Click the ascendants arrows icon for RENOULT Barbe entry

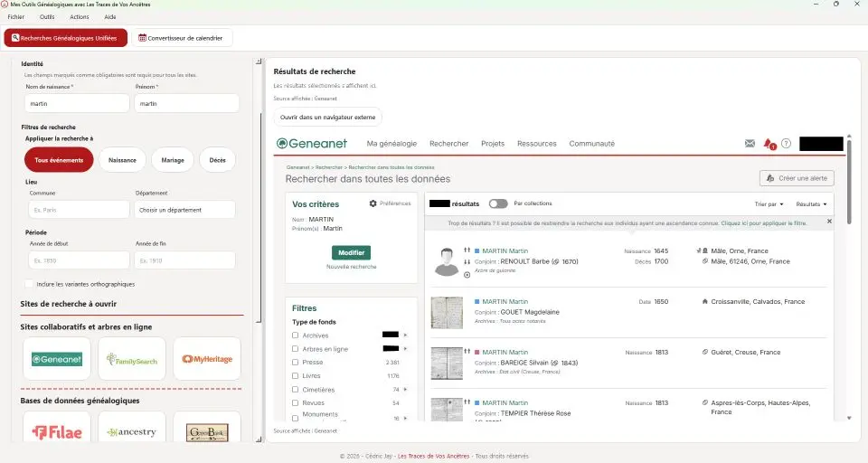click(467, 250)
